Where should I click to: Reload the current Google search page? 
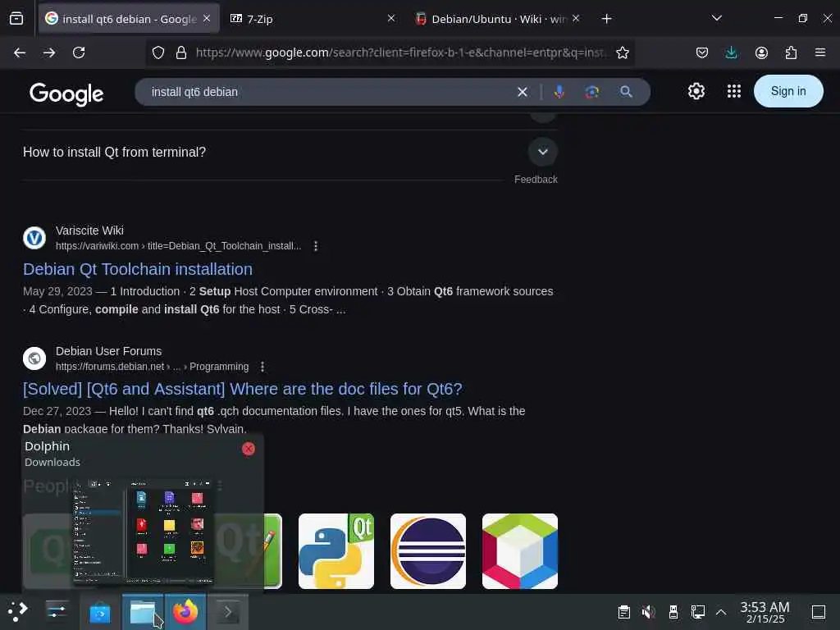pos(79,52)
